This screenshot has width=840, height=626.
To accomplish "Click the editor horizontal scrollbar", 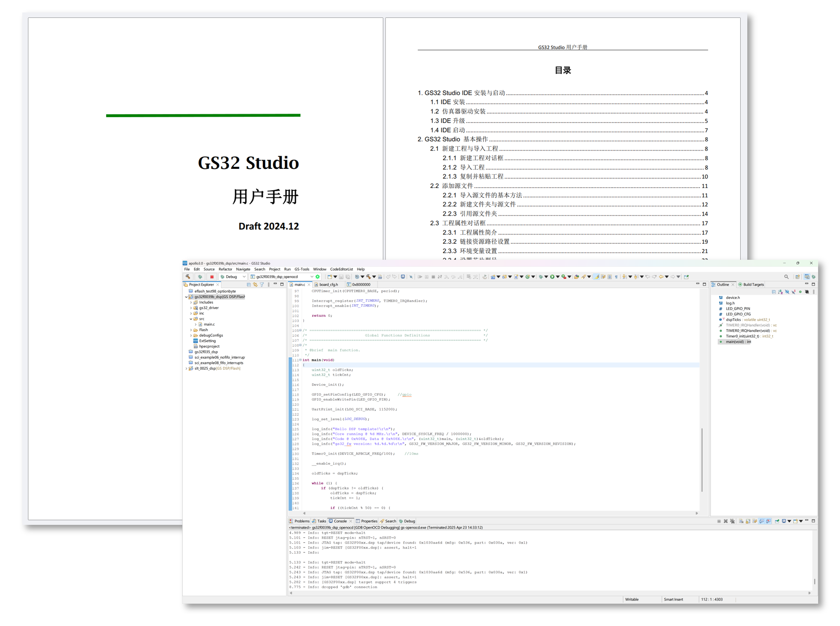I will coord(501,513).
